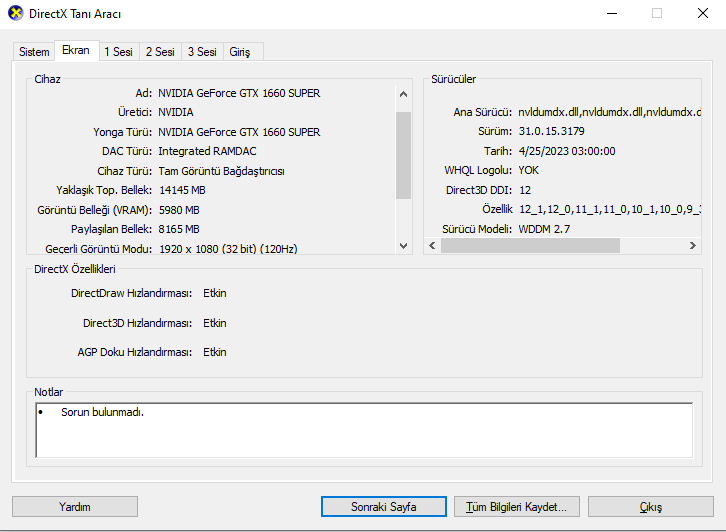Click inside the Notlar text box
The height and width of the screenshot is (532, 726).
(x=364, y=430)
